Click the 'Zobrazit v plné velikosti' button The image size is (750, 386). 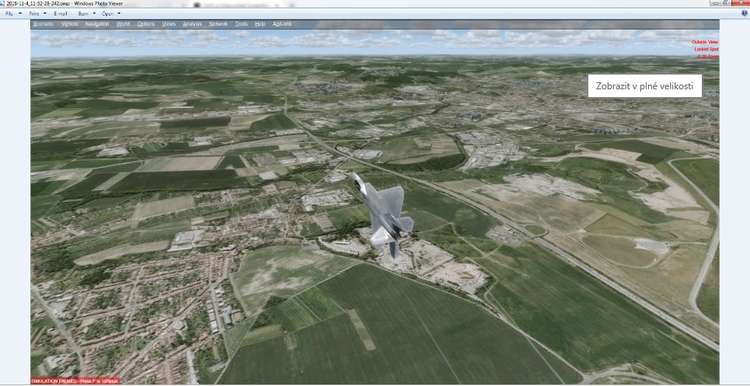[644, 86]
